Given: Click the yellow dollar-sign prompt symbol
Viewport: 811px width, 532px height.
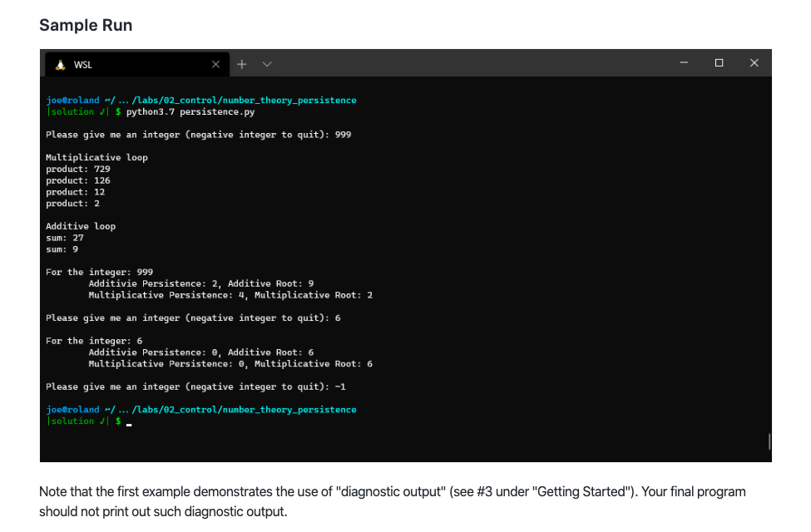Looking at the screenshot, I should click(117, 111).
